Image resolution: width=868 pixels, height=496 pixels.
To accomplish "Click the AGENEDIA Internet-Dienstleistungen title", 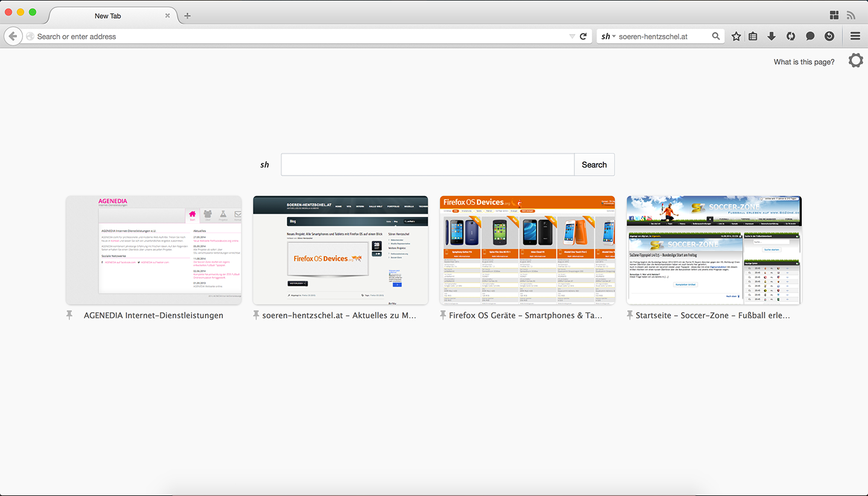I will 154,315.
